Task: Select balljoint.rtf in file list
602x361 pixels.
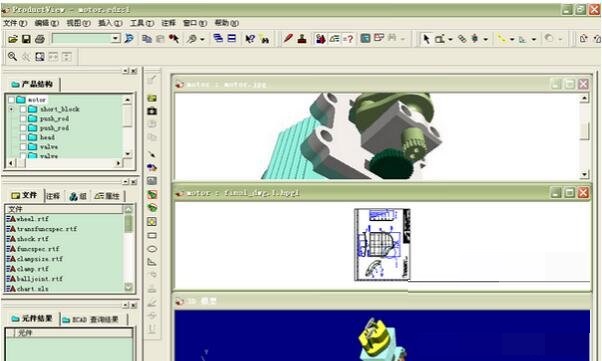Action: pos(35,279)
